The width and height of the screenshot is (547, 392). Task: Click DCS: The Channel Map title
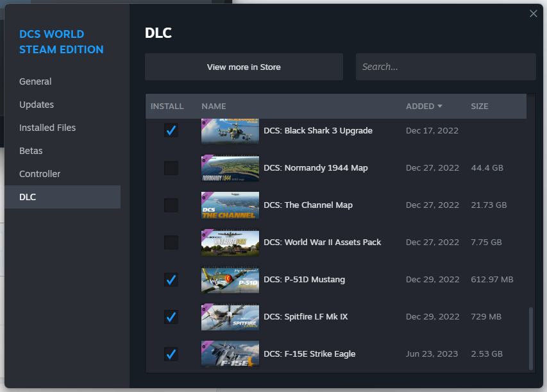[x=308, y=205]
